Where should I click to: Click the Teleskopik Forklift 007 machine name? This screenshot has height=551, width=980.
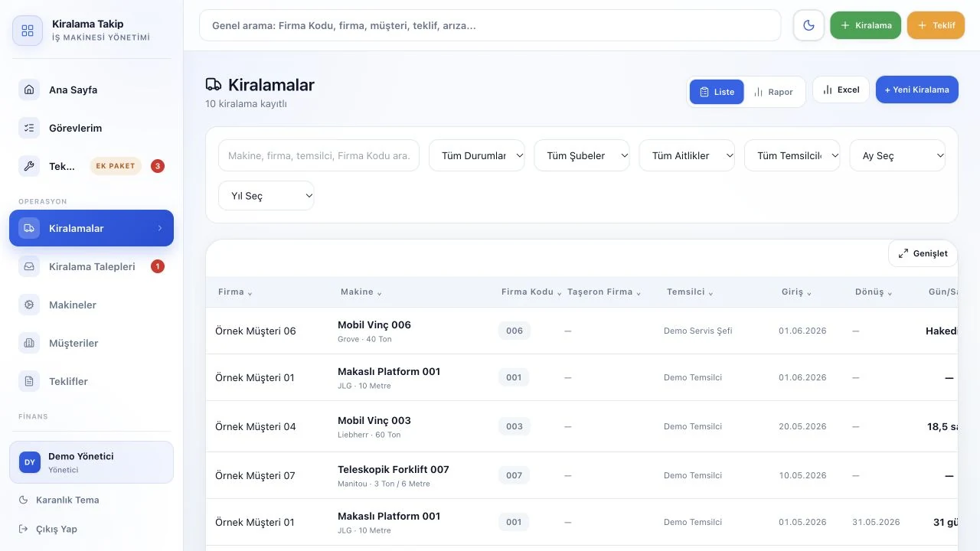[x=394, y=469]
